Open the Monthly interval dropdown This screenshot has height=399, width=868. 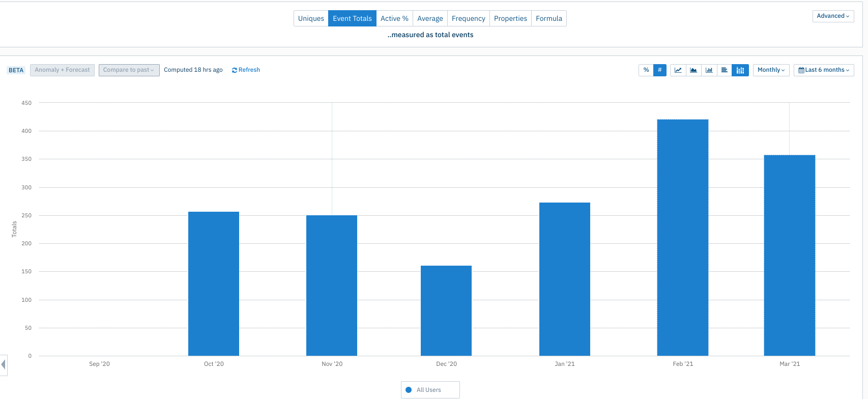tap(771, 70)
